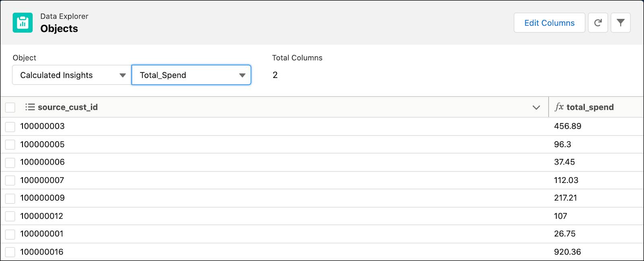Select customer ID 100000003 cell
Viewport: 644px width, 261px height.
(x=42, y=126)
